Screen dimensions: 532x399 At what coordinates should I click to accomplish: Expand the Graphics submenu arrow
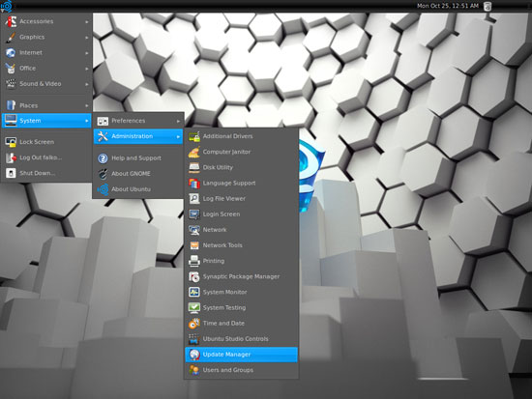pyautogui.click(x=87, y=38)
